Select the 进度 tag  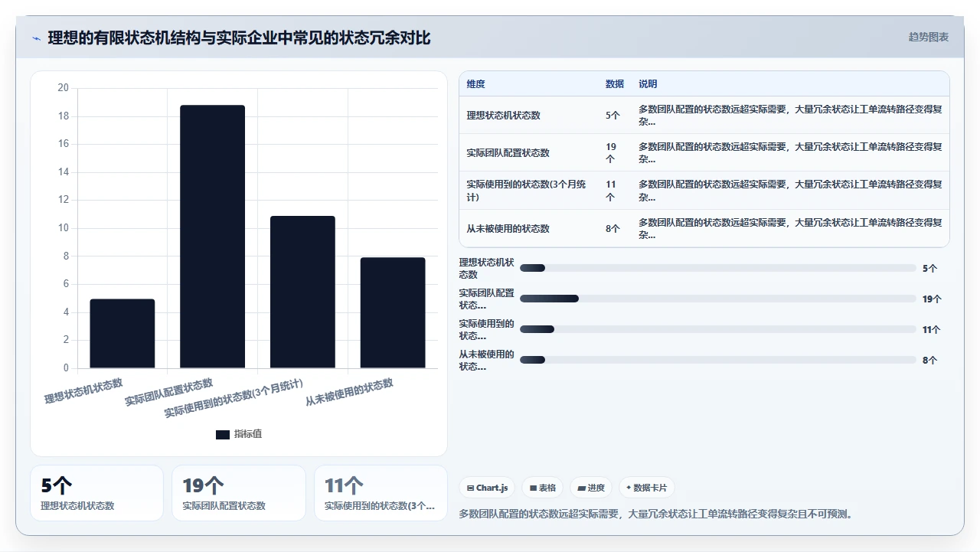tap(591, 488)
